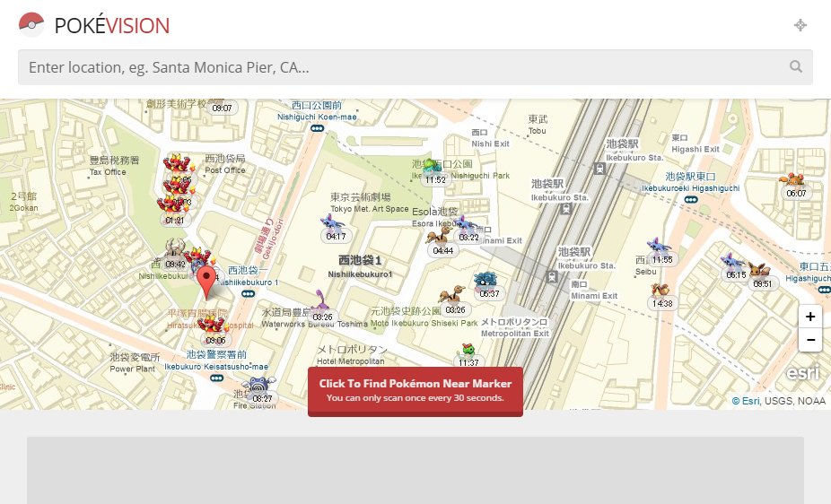
Task: Click the 'Hotel Metropolitan' map label
Action: point(350,361)
